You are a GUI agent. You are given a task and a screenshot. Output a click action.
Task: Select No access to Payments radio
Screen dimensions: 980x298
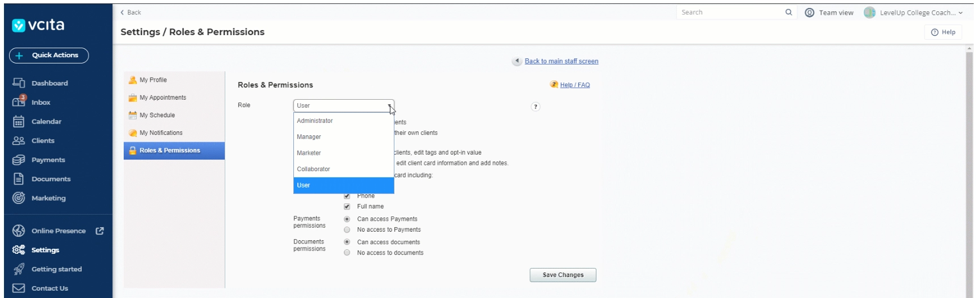(x=347, y=230)
